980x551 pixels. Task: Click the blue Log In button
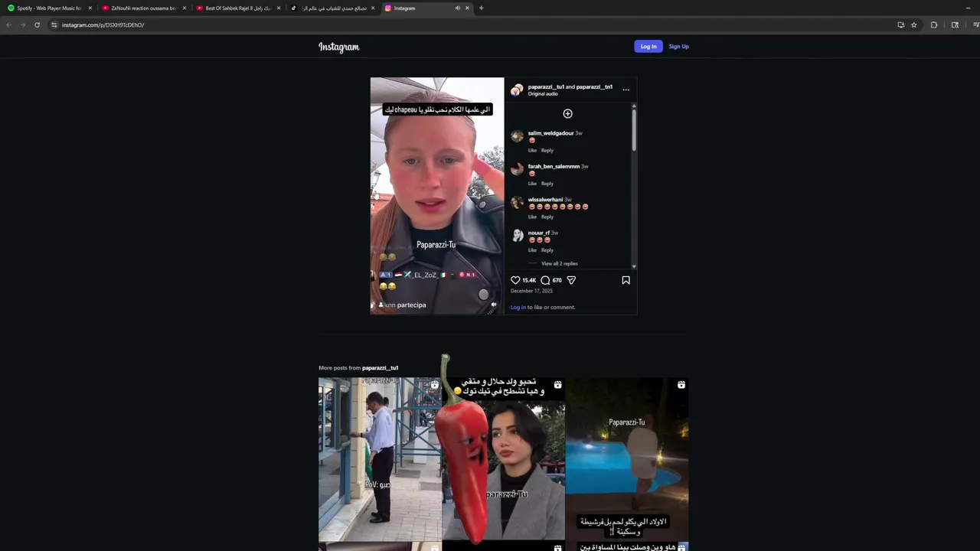coord(648,47)
